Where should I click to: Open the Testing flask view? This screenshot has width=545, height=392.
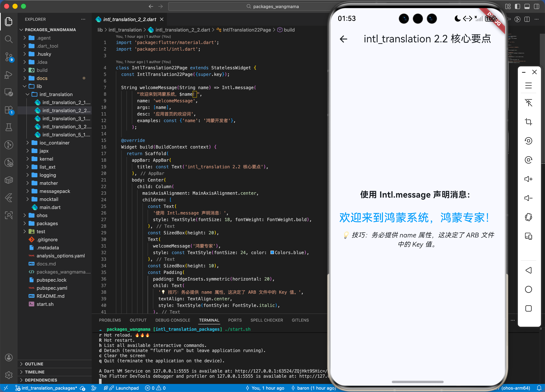[x=9, y=127]
